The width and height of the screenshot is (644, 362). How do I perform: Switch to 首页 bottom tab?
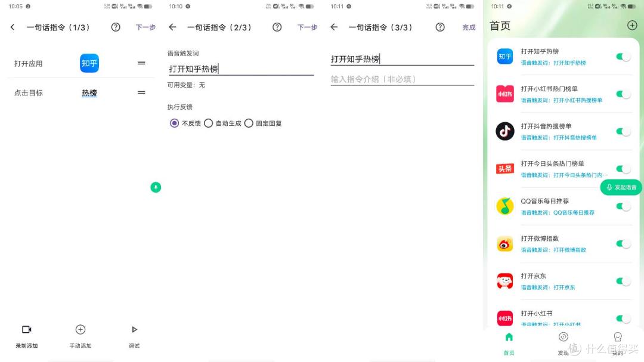pyautogui.click(x=509, y=344)
